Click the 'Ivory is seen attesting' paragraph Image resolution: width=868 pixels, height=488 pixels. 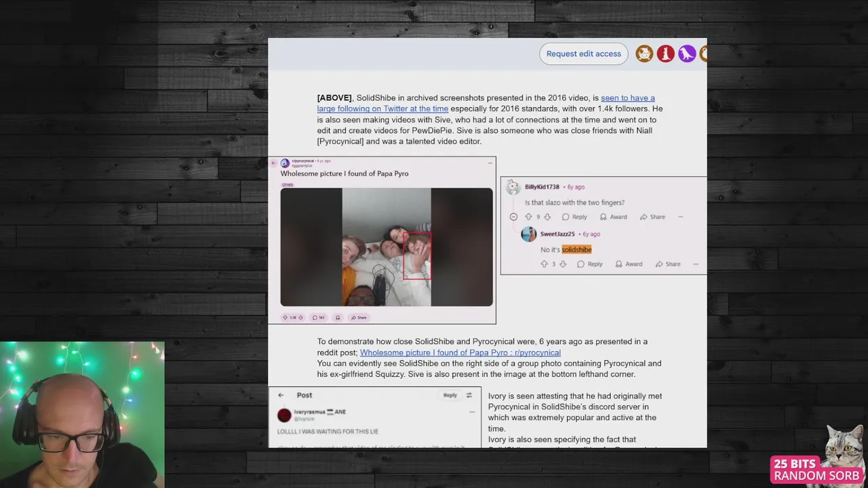575,412
